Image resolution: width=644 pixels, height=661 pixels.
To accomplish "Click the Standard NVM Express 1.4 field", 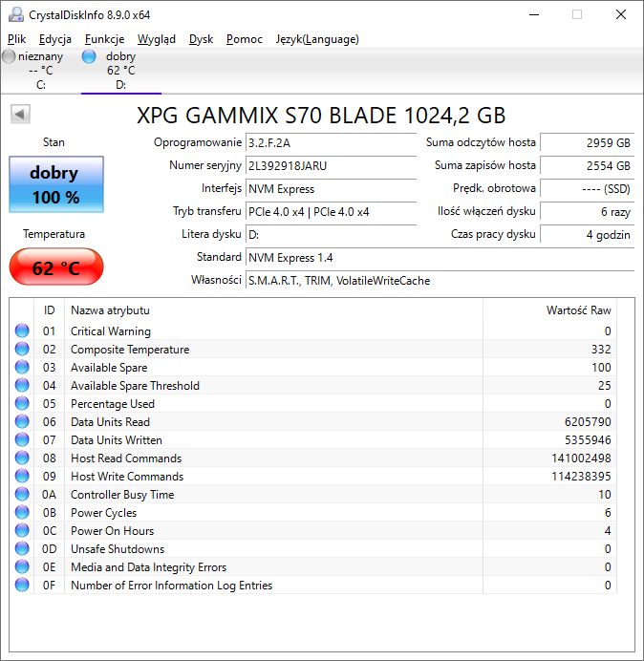I will coord(440,257).
